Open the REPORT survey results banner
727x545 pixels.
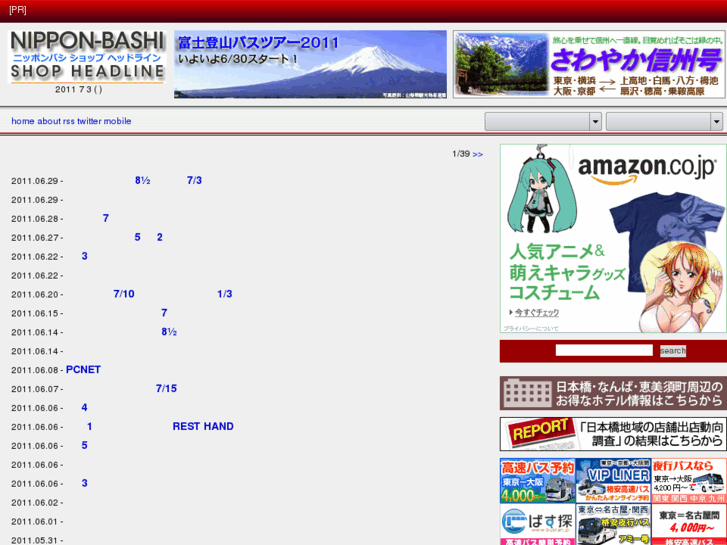coord(613,434)
